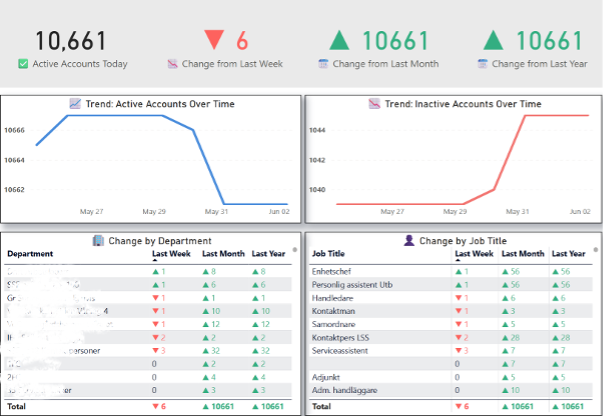
Task: Click the 1044 axis label
Action: pos(317,130)
